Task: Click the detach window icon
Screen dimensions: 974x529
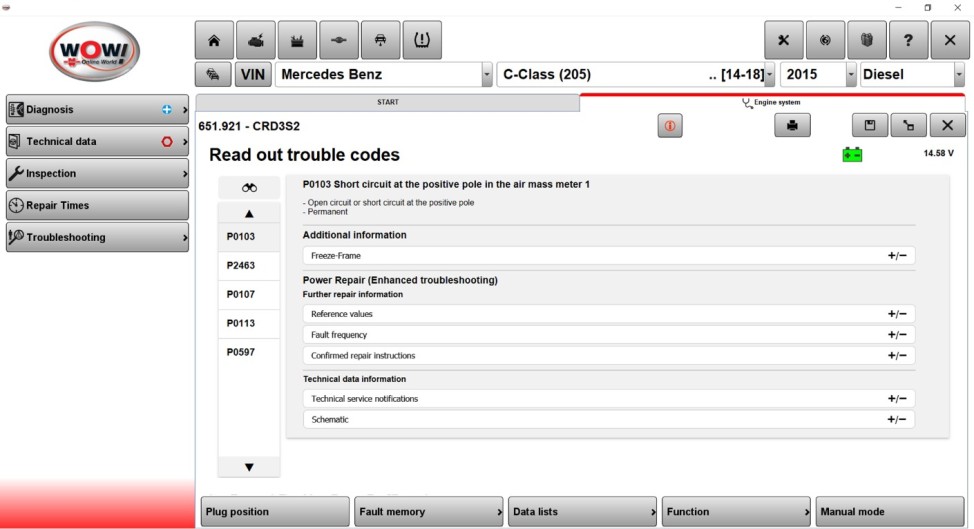Action: pos(909,125)
